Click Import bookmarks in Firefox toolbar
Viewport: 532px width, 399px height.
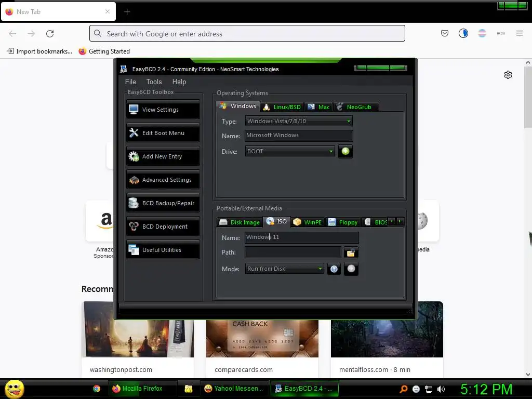(x=39, y=51)
